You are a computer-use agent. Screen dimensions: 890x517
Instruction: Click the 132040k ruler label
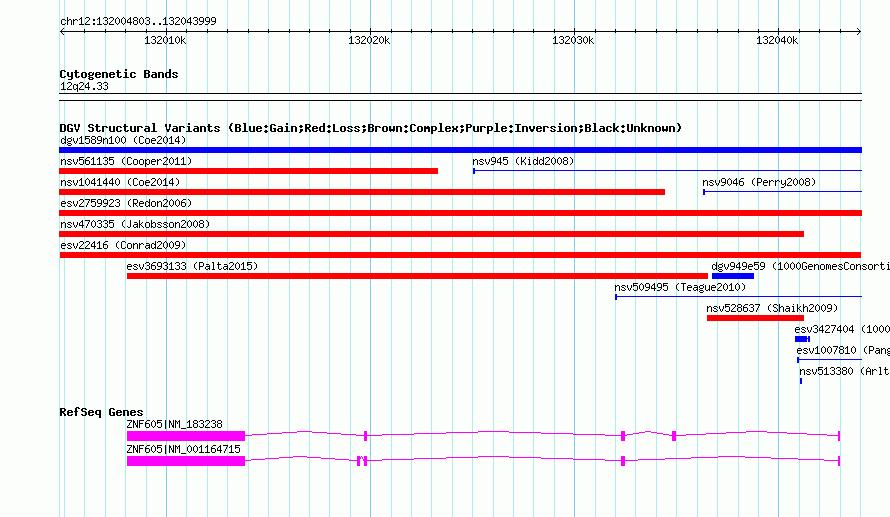pos(777,40)
